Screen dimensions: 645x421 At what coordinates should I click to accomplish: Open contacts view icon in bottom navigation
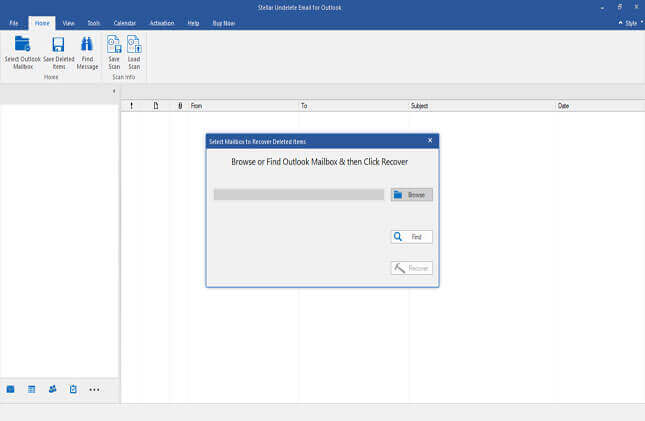pyautogui.click(x=52, y=389)
